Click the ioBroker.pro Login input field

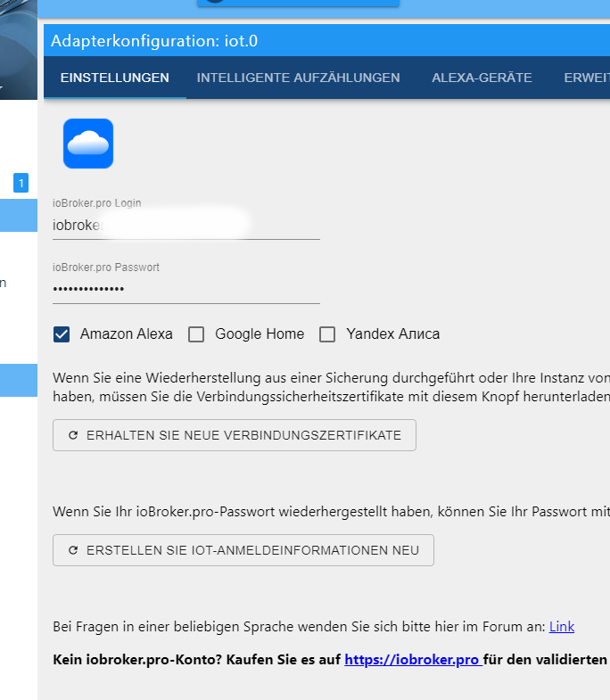186,225
